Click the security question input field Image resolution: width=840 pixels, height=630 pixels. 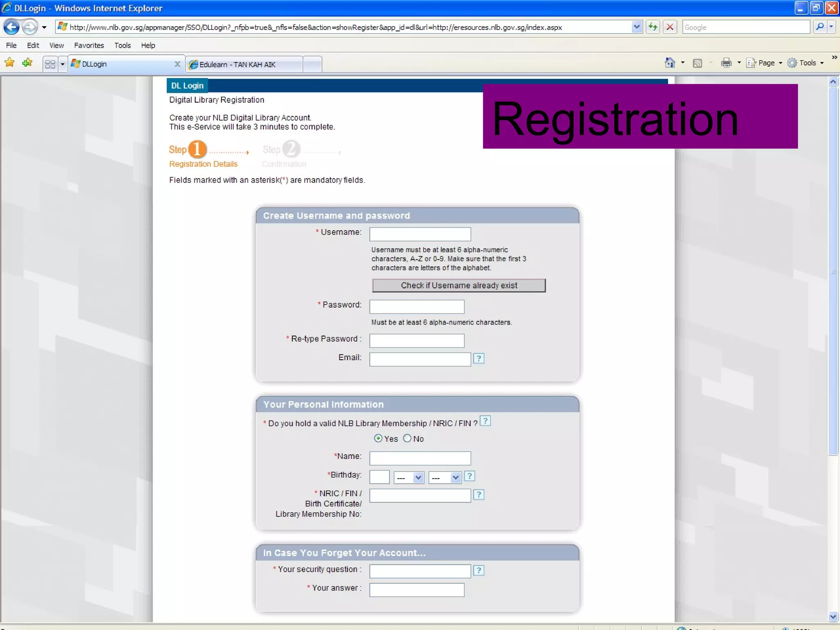coord(420,571)
